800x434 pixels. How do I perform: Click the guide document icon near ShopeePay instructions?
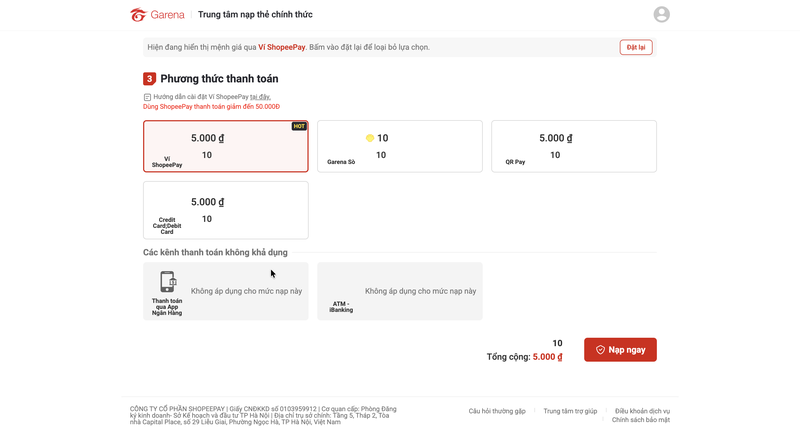pyautogui.click(x=147, y=97)
